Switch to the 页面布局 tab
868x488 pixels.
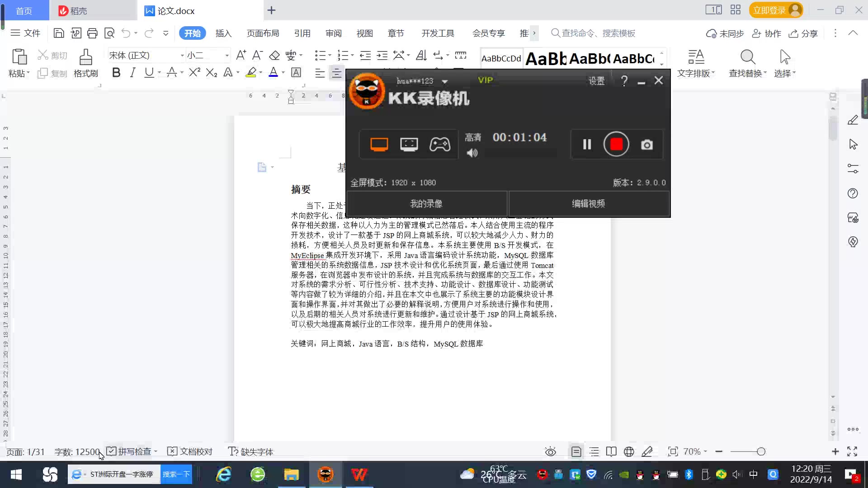[263, 33]
